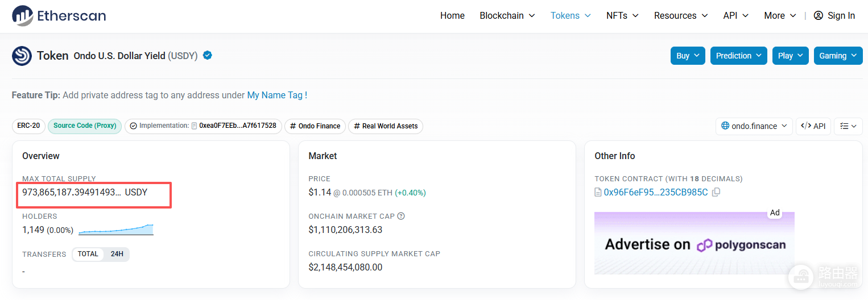Open the My Name Tag link
868x300 pixels.
(x=277, y=95)
